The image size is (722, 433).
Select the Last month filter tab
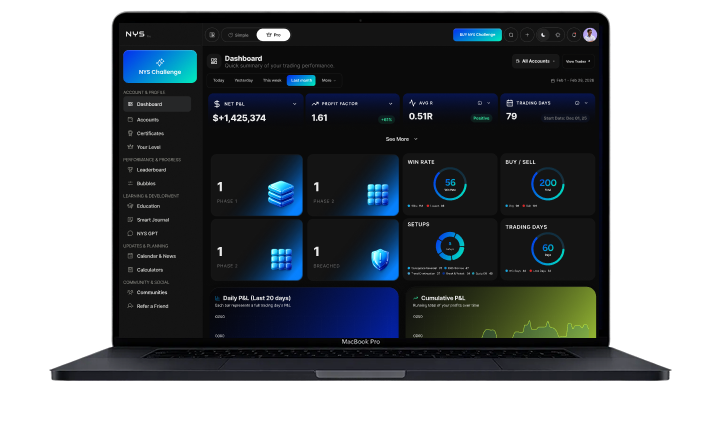pos(300,80)
